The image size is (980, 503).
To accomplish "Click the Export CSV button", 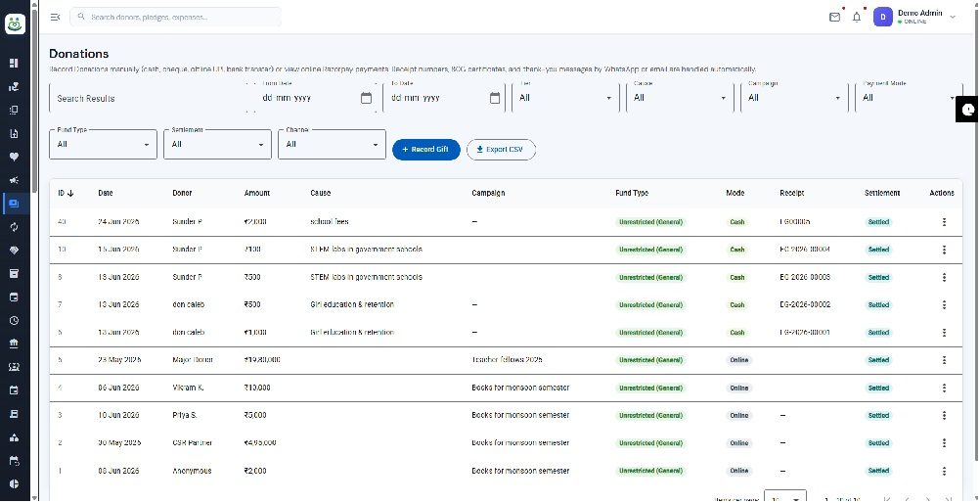I will (502, 150).
